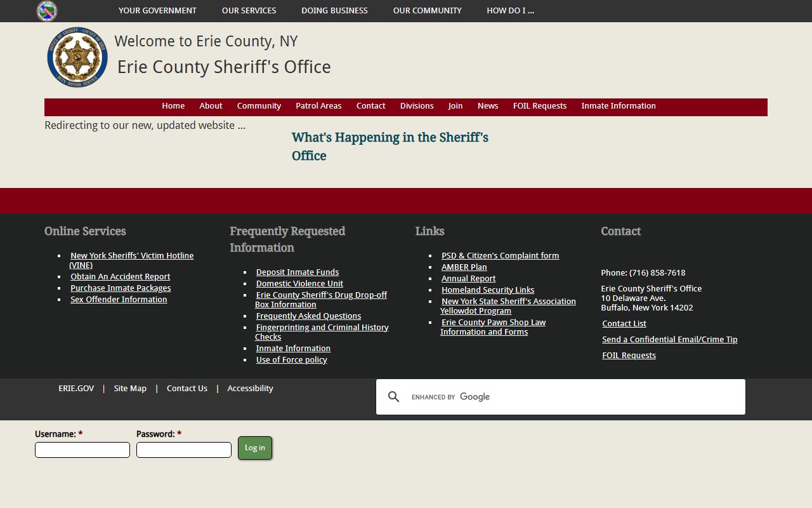Screen dimensions: 812x508
Task: Open Purchase Inmate Packages link
Action: point(121,288)
